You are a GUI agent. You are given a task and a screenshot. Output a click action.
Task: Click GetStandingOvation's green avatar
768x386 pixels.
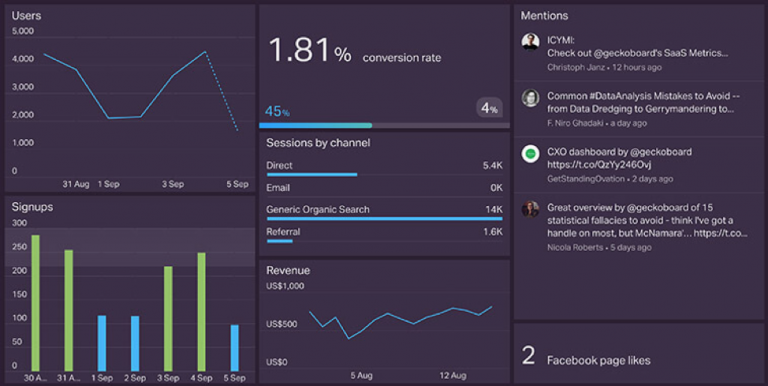pos(530,154)
